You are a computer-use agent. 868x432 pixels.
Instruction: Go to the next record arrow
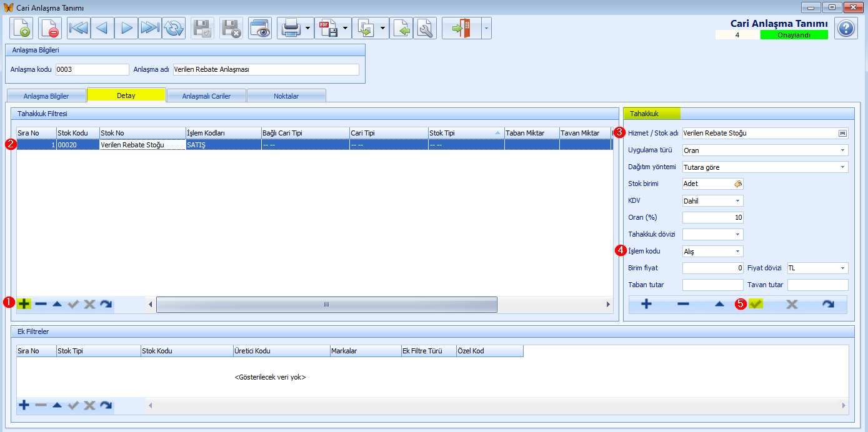tap(126, 29)
